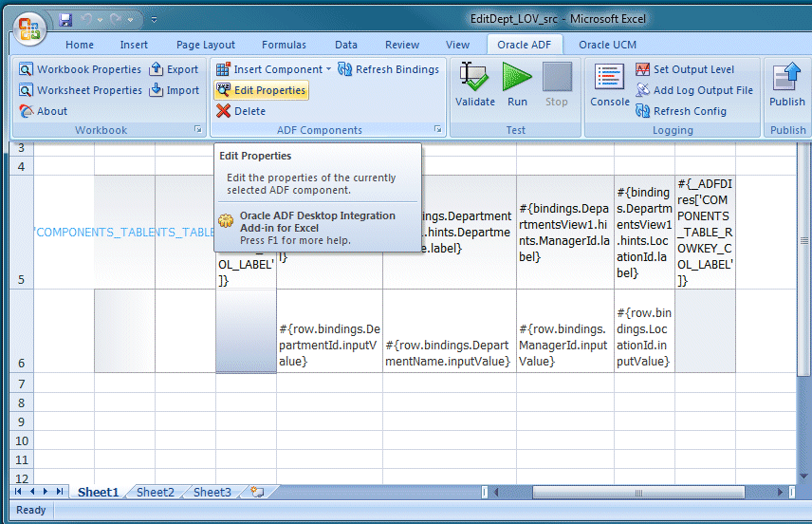812x524 pixels.
Task: Go to next sheet navigation arrow
Action: [46, 492]
